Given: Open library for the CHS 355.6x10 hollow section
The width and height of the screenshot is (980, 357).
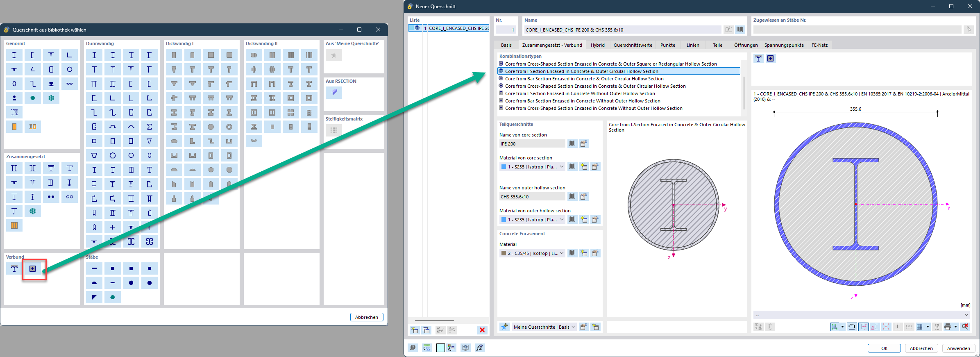Looking at the screenshot, I should click(572, 196).
